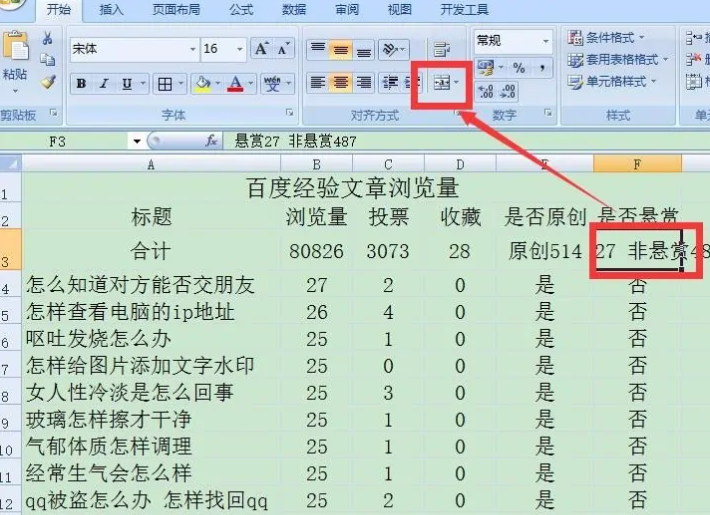710x515 pixels.
Task: Open the font size 16 dropdown
Action: click(x=240, y=49)
